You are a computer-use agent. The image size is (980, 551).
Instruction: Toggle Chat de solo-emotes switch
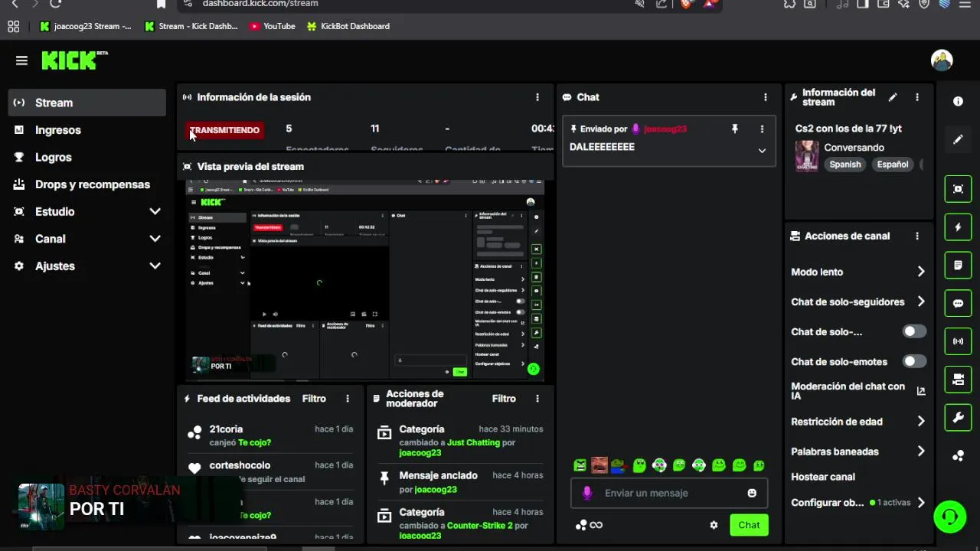914,361
